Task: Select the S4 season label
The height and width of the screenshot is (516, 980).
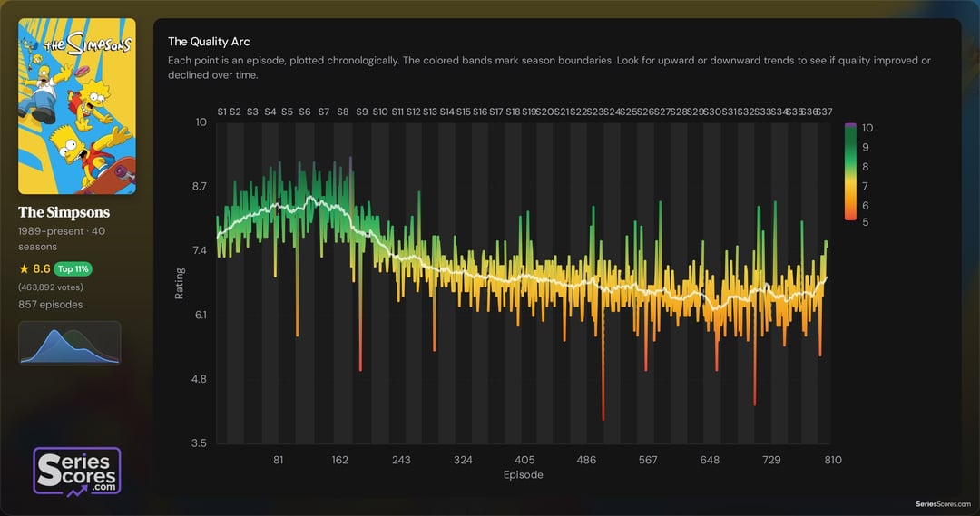Action: point(270,112)
